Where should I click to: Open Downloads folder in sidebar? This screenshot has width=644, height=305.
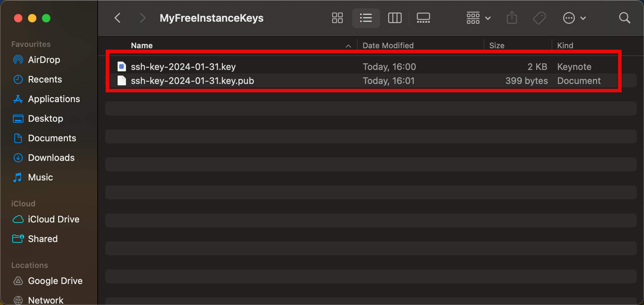51,158
